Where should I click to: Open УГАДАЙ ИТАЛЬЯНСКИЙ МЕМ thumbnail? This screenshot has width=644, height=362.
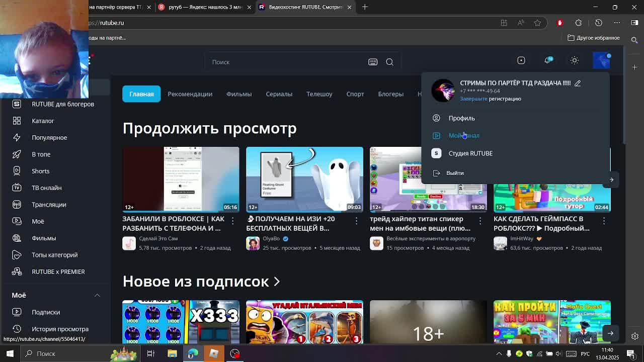(x=304, y=322)
